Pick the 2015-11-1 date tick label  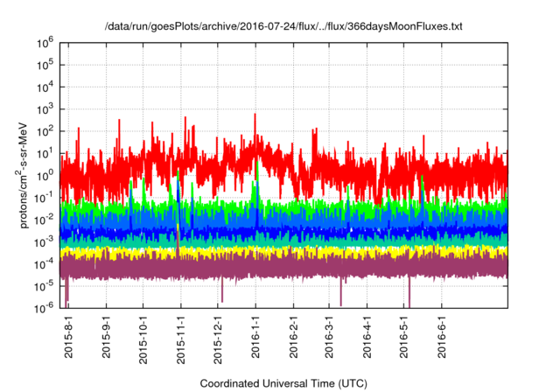[x=181, y=341]
